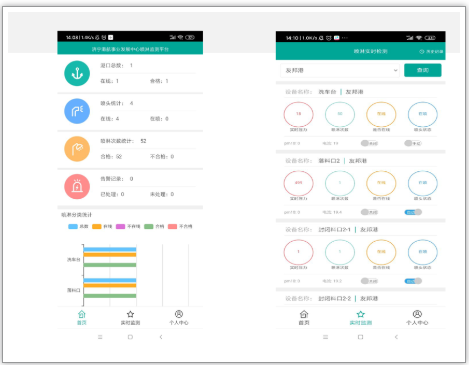The height and width of the screenshot is (365, 469).
Task: Toggle the blue switch in the 封闭料口2-1 card
Action: click(x=413, y=281)
